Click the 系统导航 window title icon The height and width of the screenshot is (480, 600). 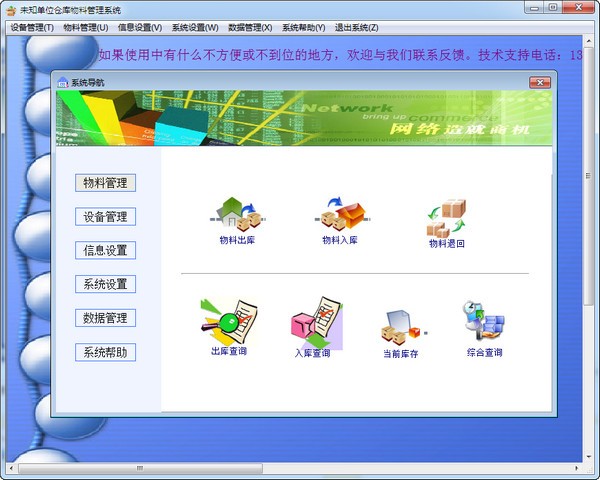click(63, 82)
